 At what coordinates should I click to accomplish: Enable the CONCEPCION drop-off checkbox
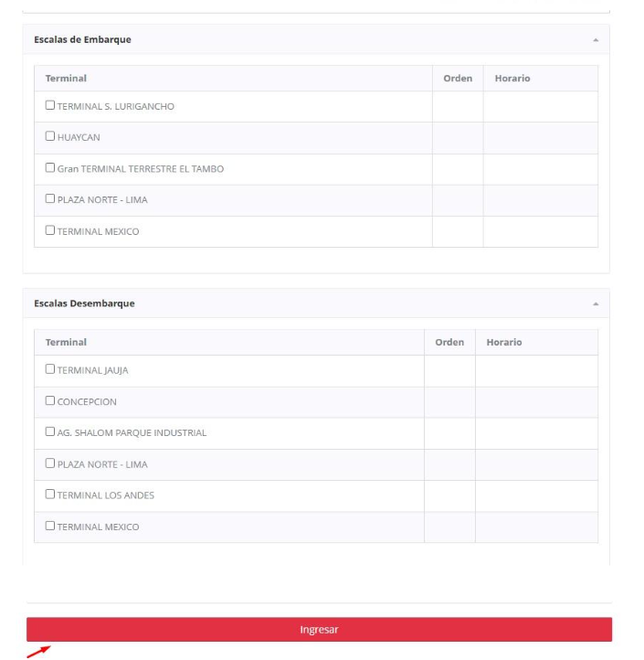point(50,401)
